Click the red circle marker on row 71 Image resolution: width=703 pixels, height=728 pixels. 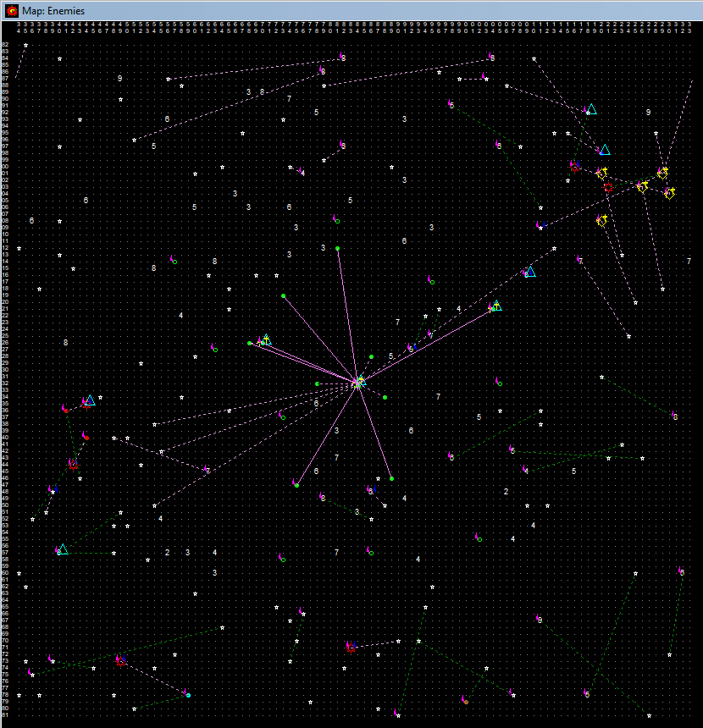pos(351,648)
